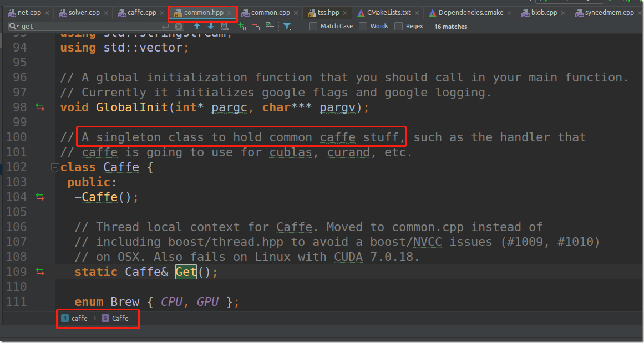644x343 pixels.
Task: Unselect occurrence with red minus icon
Action: [256, 27]
